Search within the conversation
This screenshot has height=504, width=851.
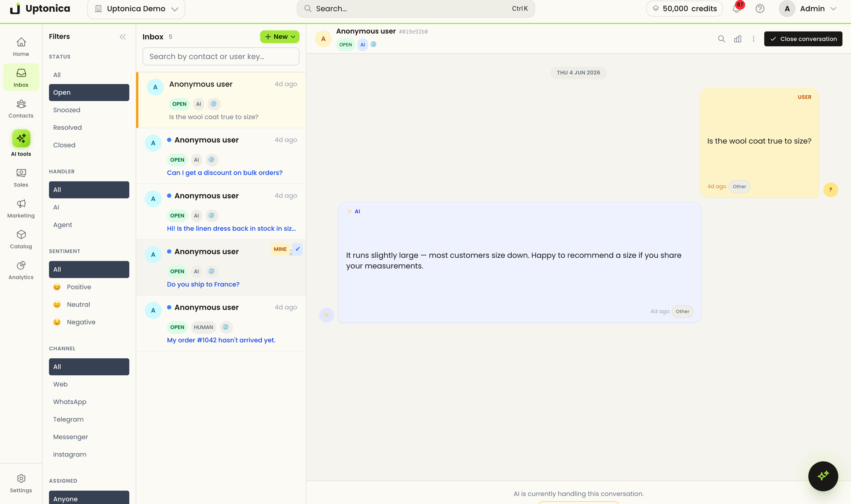[x=721, y=39]
